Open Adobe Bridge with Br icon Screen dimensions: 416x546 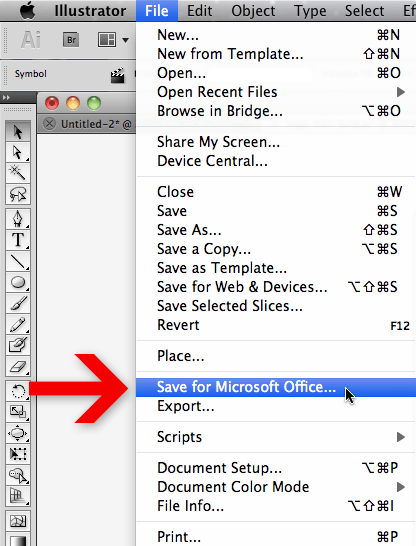(x=71, y=40)
